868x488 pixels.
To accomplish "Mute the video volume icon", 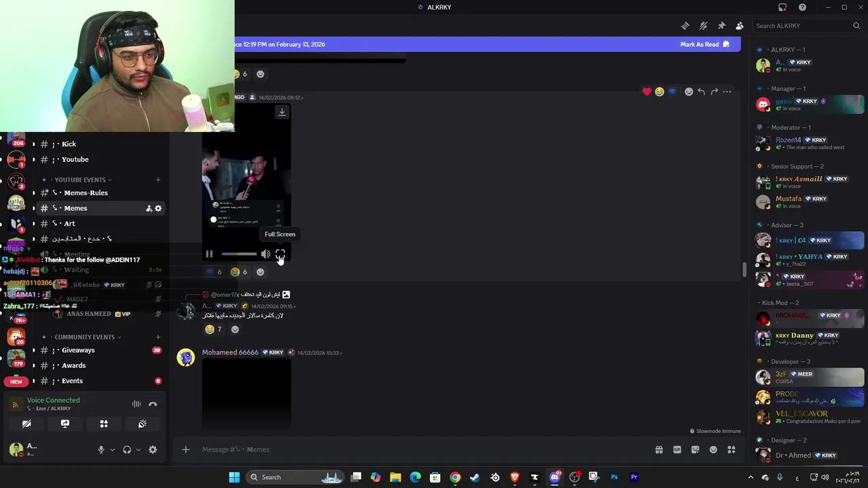I will 265,254.
